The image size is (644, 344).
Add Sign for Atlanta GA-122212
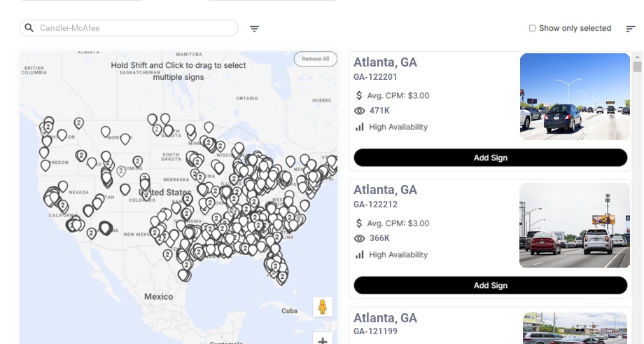pos(490,285)
